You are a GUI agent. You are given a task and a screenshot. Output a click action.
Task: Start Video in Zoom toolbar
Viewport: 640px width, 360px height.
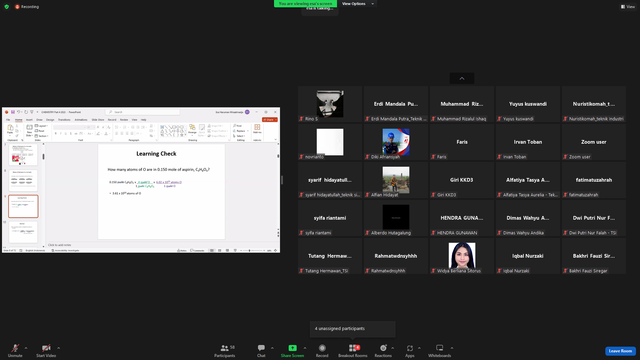tap(46, 350)
